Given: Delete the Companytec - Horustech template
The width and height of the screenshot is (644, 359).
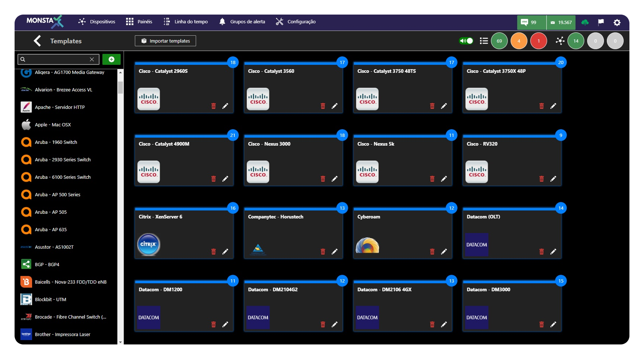Looking at the screenshot, I should coord(323,252).
